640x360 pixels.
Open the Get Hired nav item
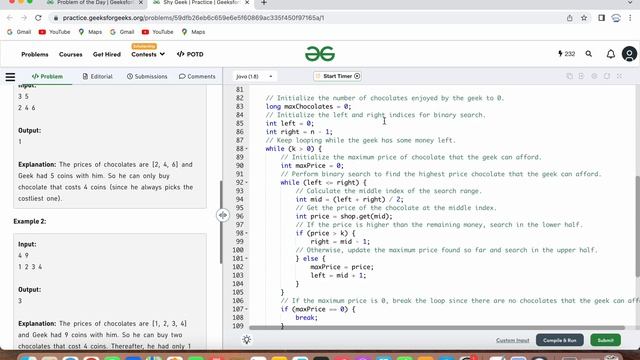pos(107,54)
